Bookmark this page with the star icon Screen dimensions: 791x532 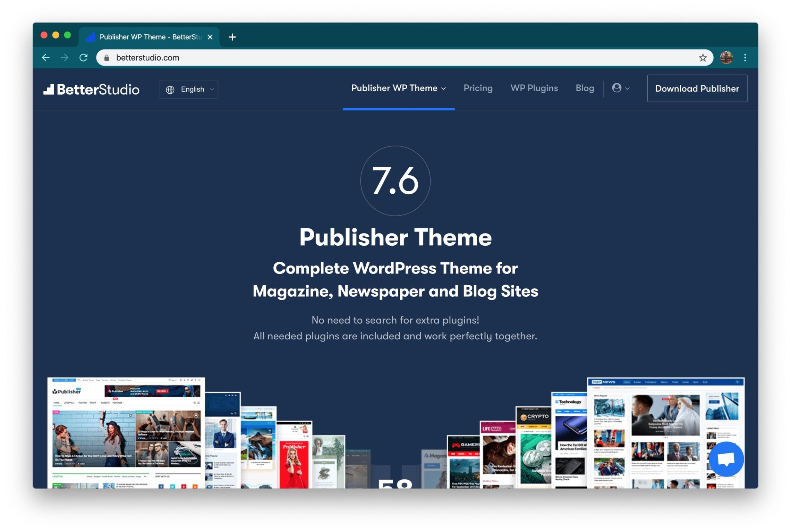pyautogui.click(x=703, y=58)
